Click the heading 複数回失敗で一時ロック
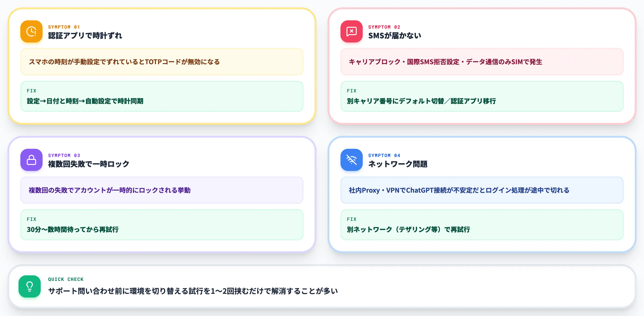 point(89,164)
